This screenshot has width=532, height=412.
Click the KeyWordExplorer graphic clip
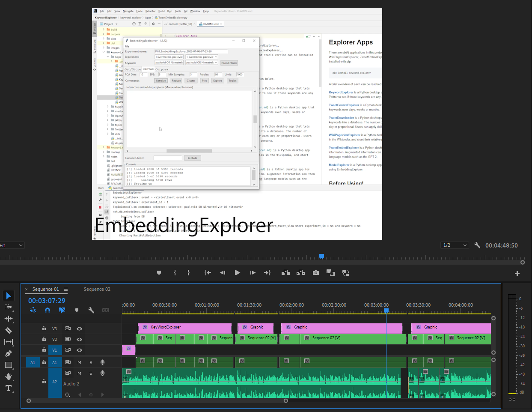(x=184, y=328)
